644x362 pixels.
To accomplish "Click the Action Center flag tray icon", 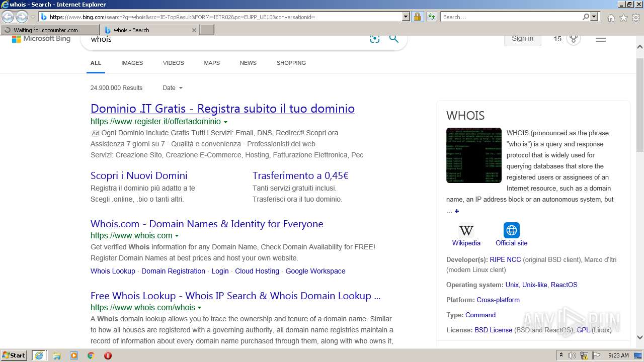I will [x=596, y=355].
